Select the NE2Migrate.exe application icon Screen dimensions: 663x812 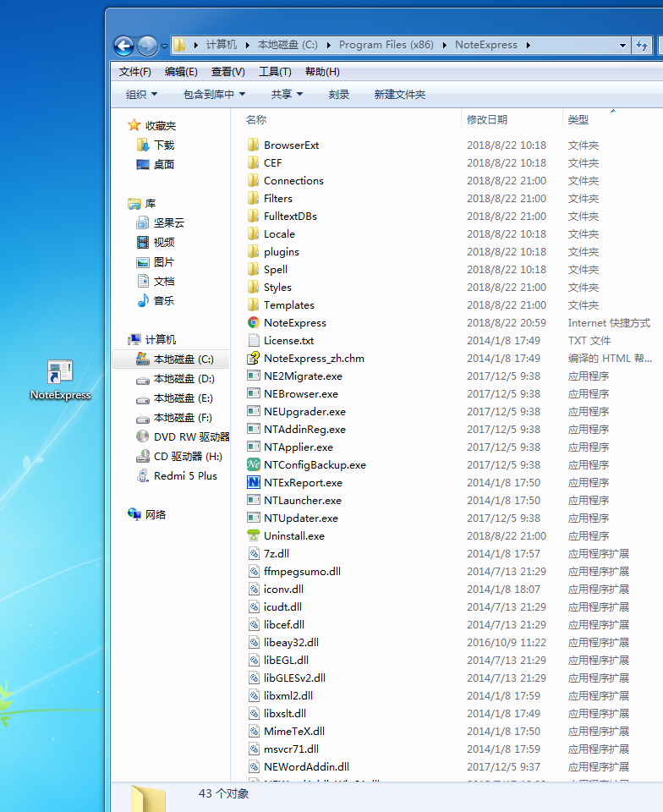(x=253, y=376)
